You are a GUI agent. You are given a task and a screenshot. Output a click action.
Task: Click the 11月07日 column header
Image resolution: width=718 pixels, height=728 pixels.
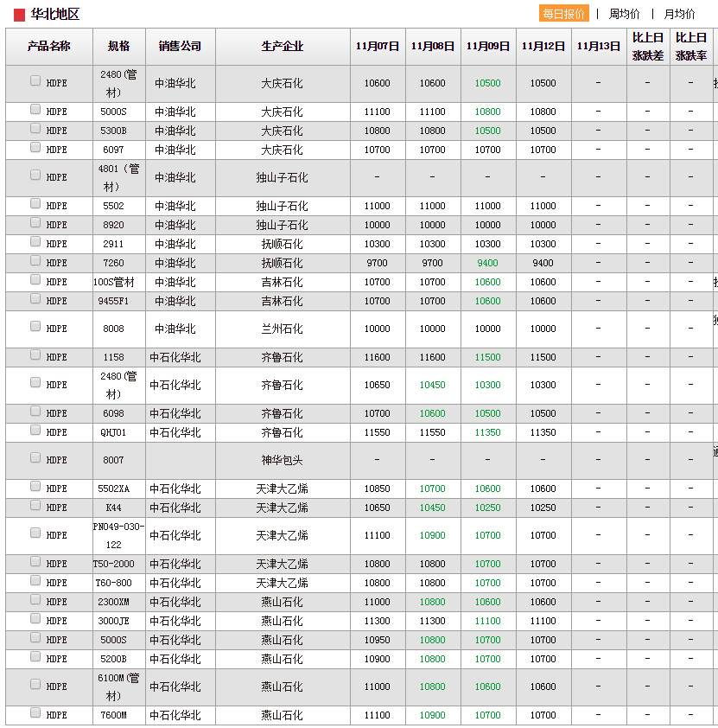coord(377,47)
